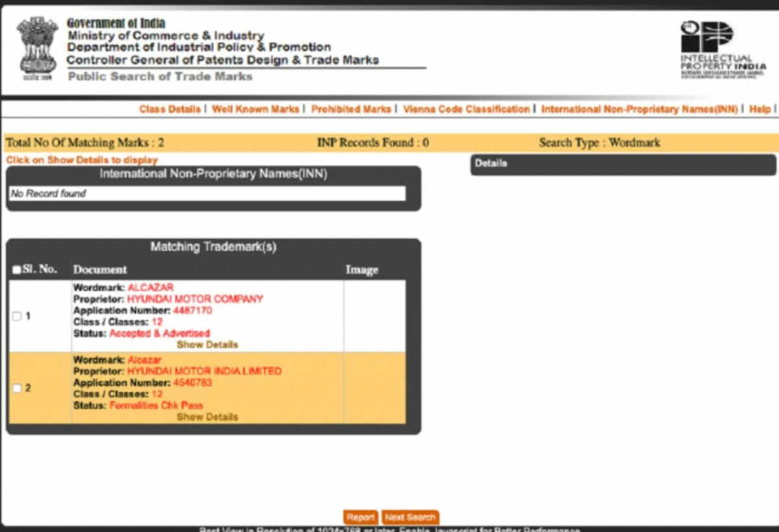
Task: Open the Well Known Marks link
Action: click(256, 109)
